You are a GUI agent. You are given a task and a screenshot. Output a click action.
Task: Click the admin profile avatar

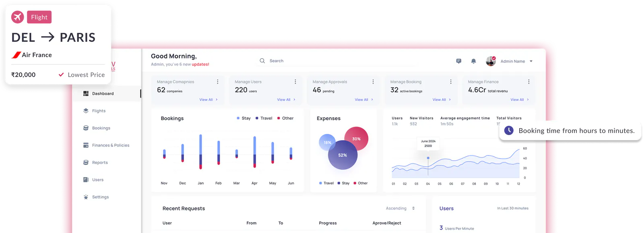(491, 61)
